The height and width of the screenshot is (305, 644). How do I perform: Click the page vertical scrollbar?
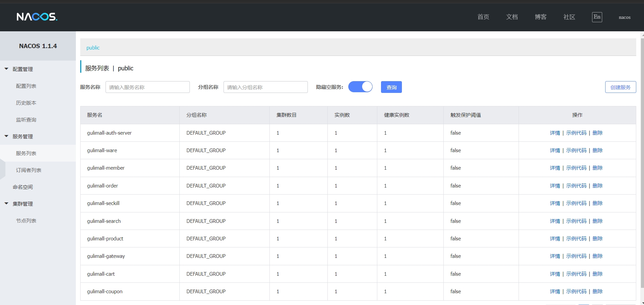pos(642,163)
